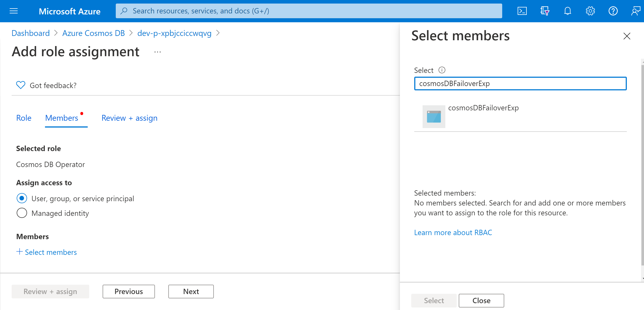This screenshot has width=644, height=310.
Task: Click the close X button on panel
Action: coord(627,36)
